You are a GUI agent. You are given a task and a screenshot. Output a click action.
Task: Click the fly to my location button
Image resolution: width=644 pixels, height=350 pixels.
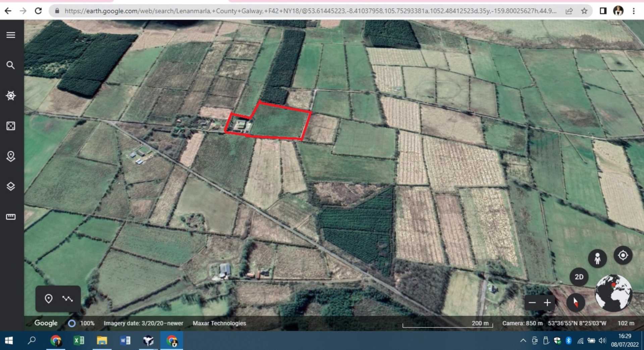coord(623,256)
